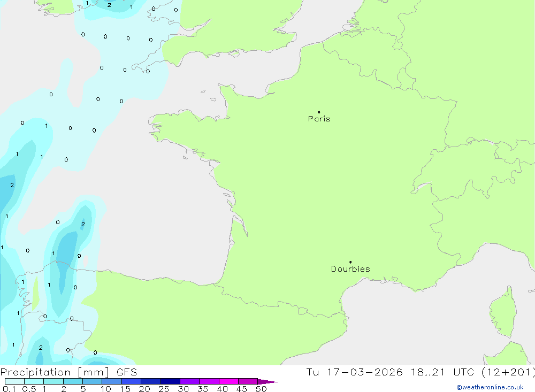Pick the 35–40 mm legend color box
The height and width of the screenshot is (392, 535).
[209, 381]
